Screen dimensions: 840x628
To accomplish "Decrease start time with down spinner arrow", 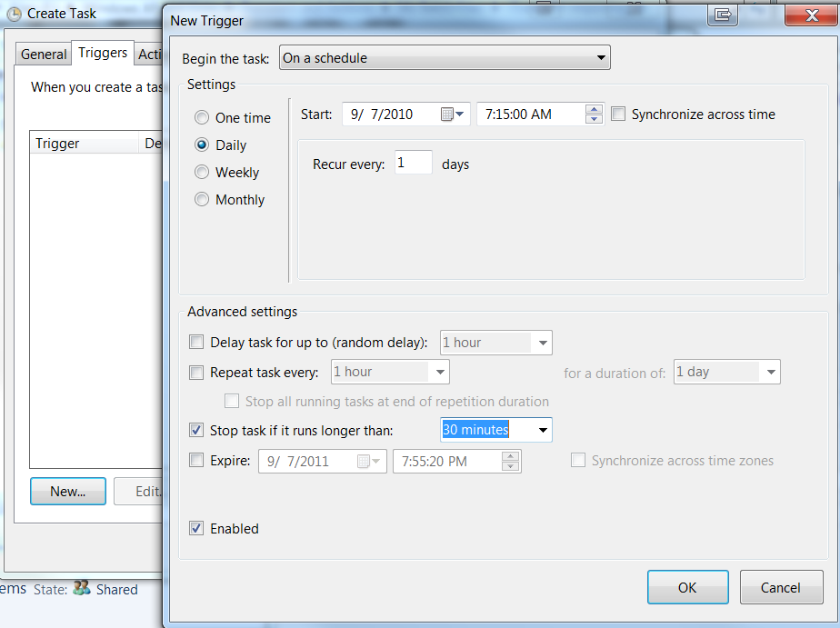I will point(594,119).
